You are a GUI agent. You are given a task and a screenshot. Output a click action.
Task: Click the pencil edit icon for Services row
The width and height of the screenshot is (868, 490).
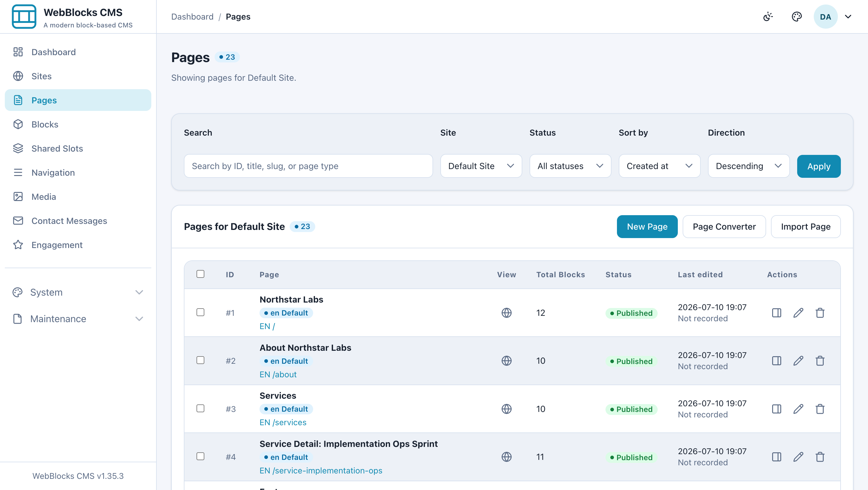click(x=798, y=409)
